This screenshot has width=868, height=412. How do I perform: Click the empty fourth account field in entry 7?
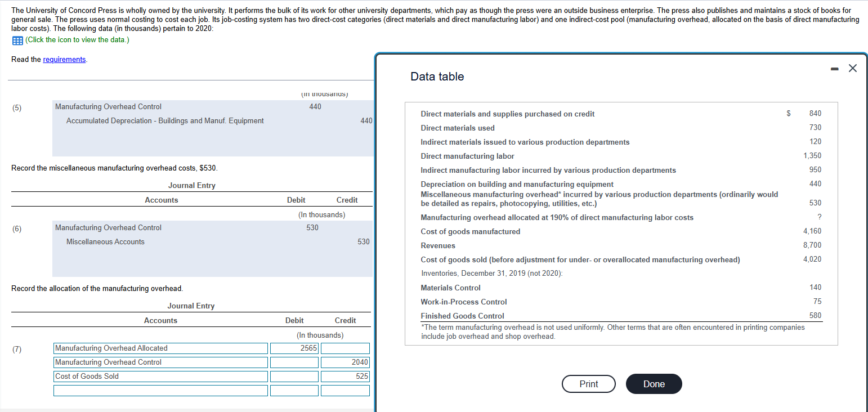pyautogui.click(x=160, y=390)
